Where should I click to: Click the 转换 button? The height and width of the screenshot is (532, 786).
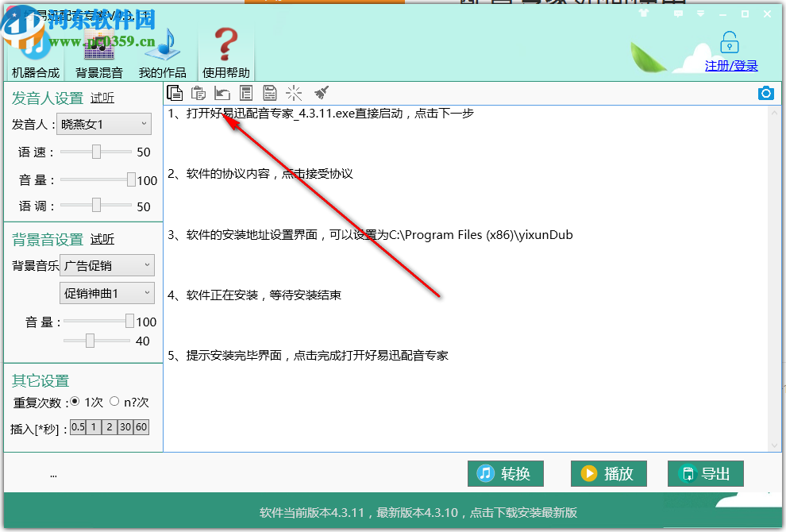click(505, 473)
